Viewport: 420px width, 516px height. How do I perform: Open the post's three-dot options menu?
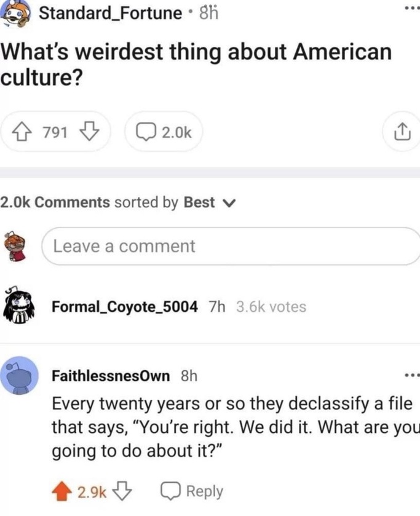point(412,7)
